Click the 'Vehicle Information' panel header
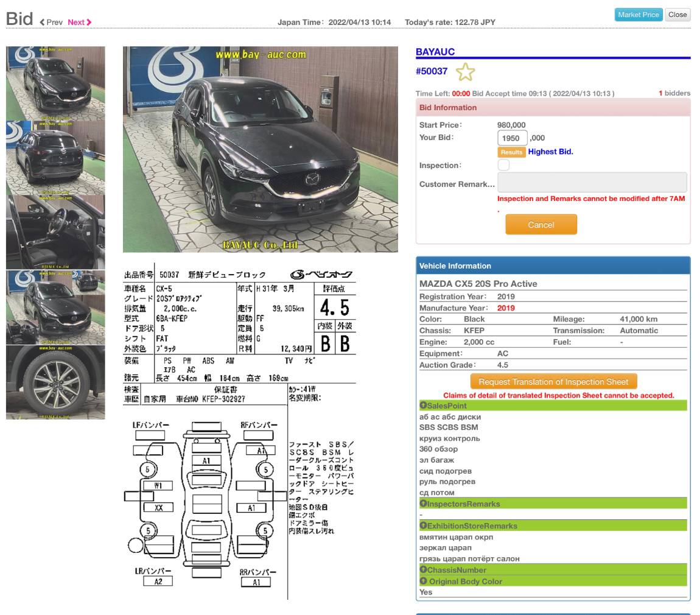This screenshot has width=700, height=615. (553, 265)
